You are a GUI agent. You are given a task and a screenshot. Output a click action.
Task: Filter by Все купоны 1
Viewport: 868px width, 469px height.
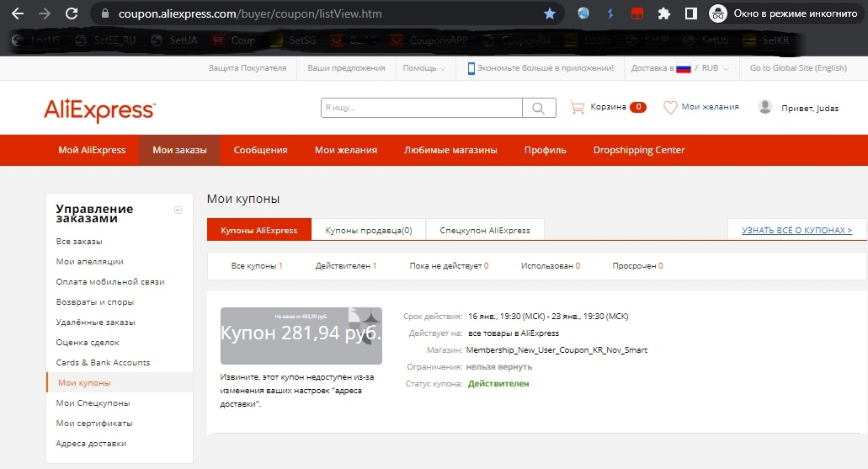pos(257,266)
